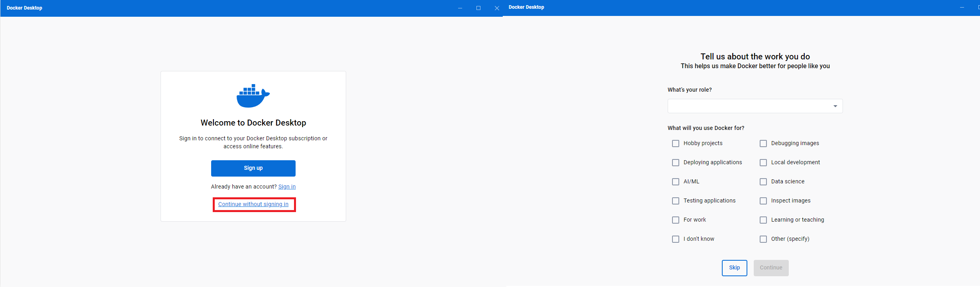Click the left window Docker Desktop title
This screenshot has width=980, height=287.
pos(24,8)
